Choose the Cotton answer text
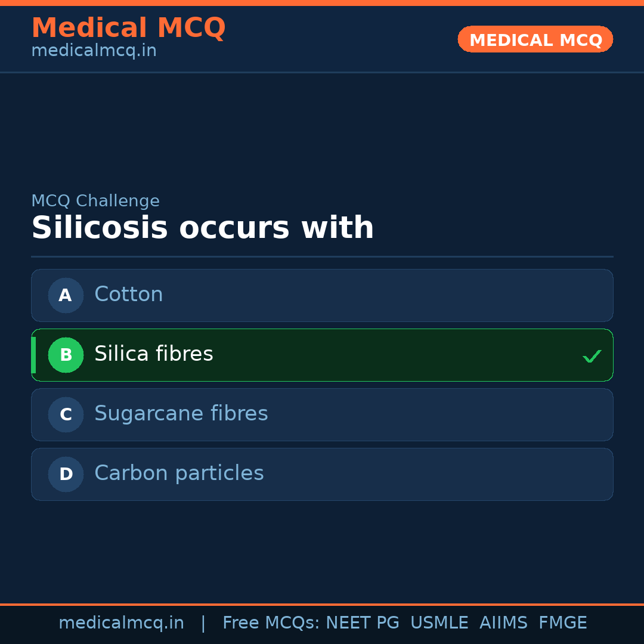 tap(129, 295)
